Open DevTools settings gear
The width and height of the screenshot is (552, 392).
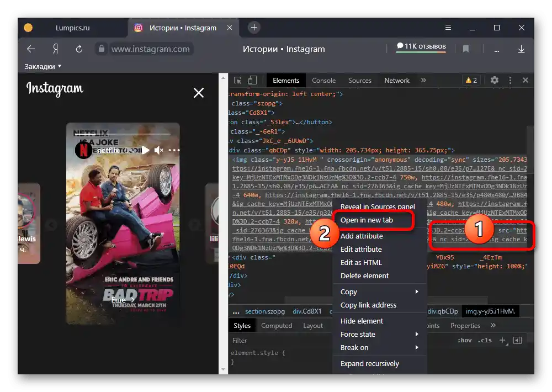pyautogui.click(x=494, y=80)
